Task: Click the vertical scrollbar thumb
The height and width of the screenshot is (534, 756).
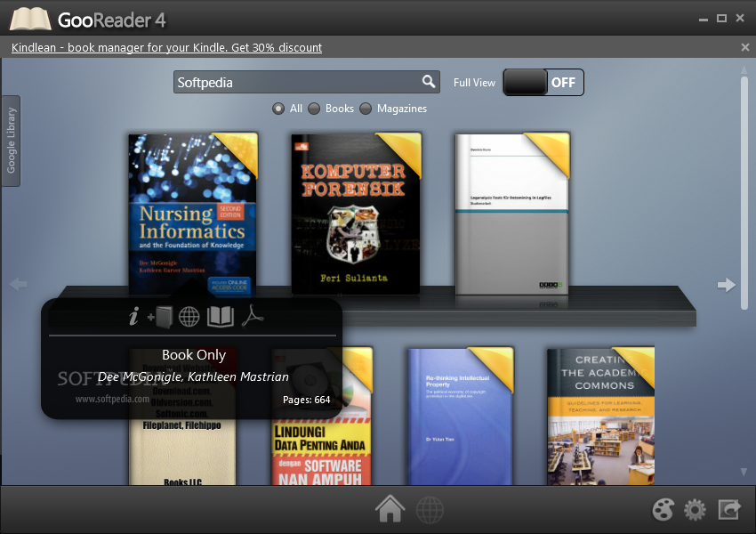Action: click(744, 193)
